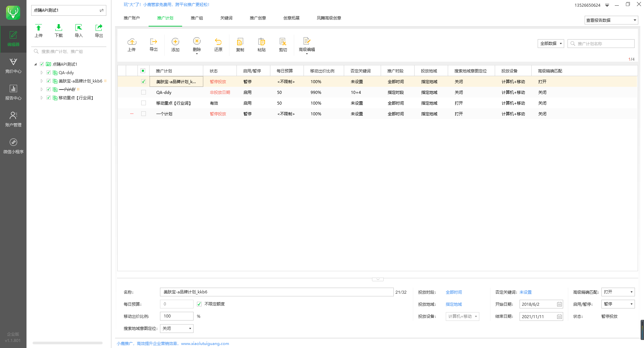Switch to the 创意拓展 tab
This screenshot has width=644, height=348.
(x=291, y=18)
